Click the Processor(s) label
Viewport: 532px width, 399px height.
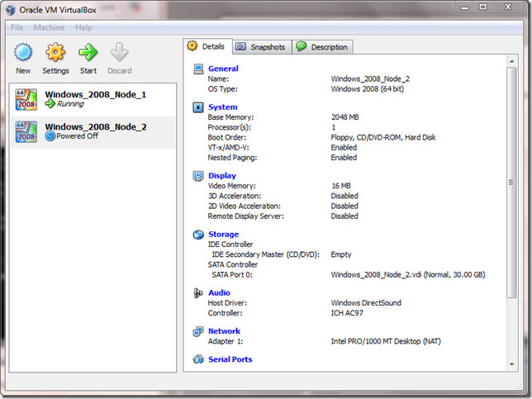coord(230,127)
